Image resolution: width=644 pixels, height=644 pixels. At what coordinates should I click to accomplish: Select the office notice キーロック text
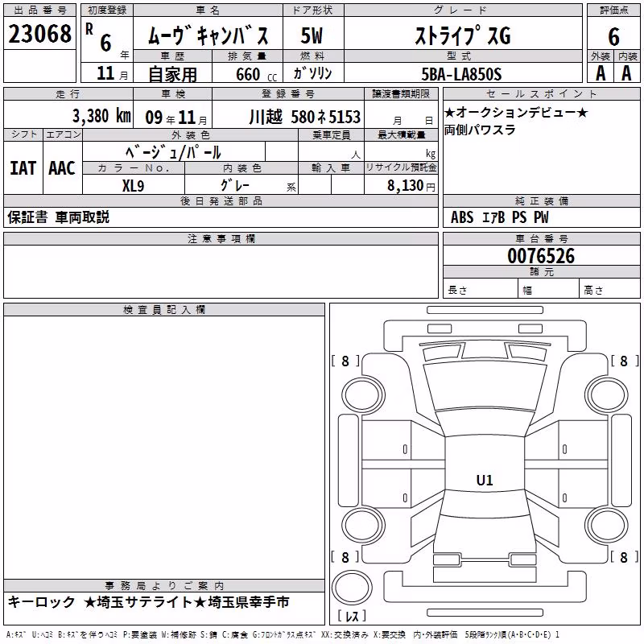click(x=42, y=602)
